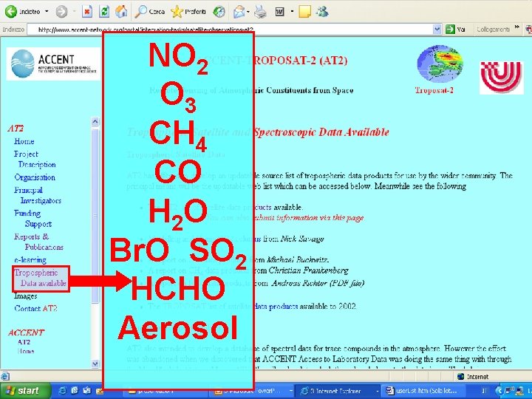Open the dropdown arrow next to the Word icon
Viewport: 532px width, 399px height.
[292, 12]
